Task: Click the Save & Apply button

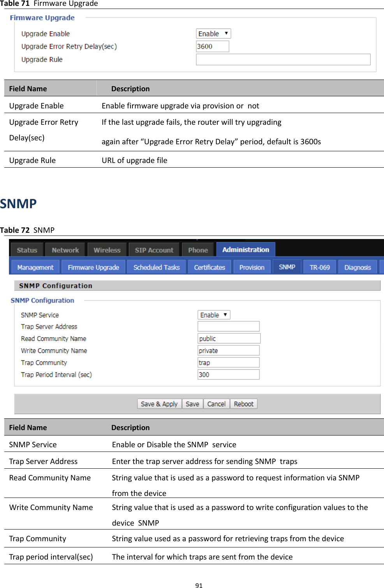Action: [x=159, y=404]
